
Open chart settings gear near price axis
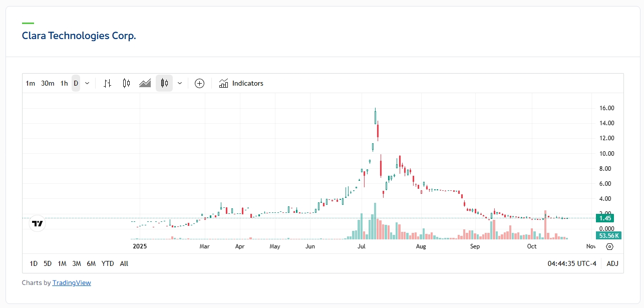tap(609, 246)
